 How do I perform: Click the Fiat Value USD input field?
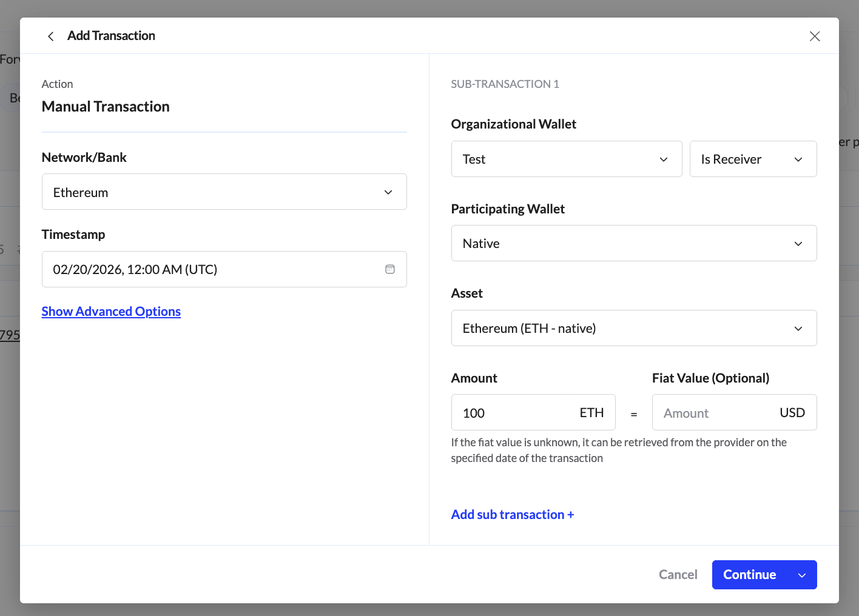716,413
